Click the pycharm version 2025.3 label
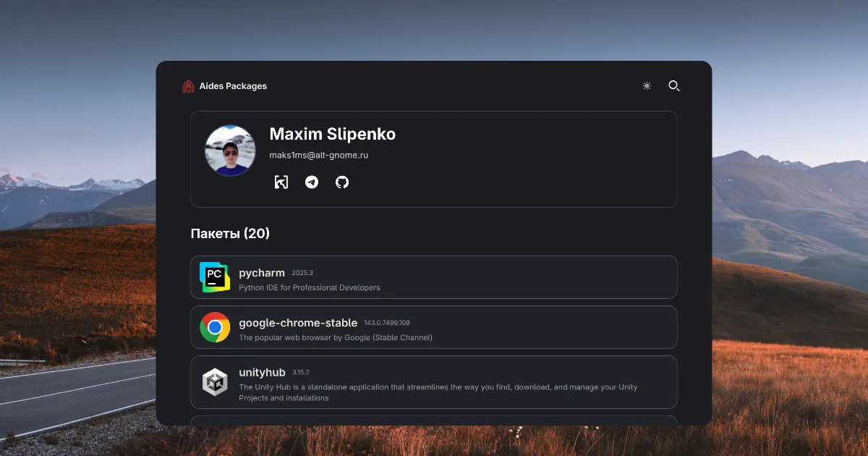This screenshot has height=456, width=868. [302, 273]
